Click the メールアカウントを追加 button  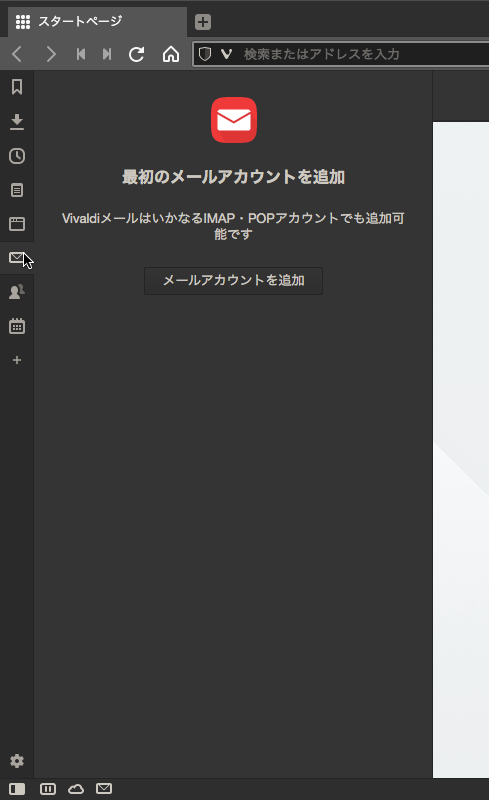coord(233,281)
